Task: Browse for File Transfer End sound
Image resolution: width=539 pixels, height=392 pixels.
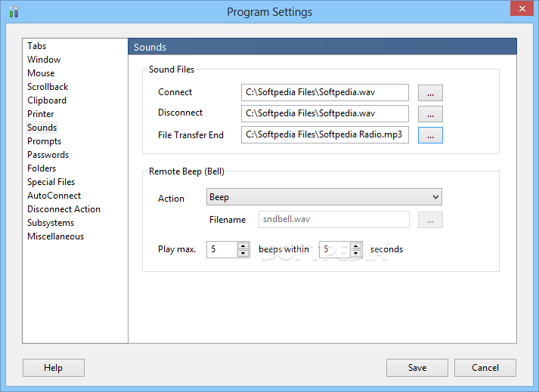Action: tap(429, 135)
